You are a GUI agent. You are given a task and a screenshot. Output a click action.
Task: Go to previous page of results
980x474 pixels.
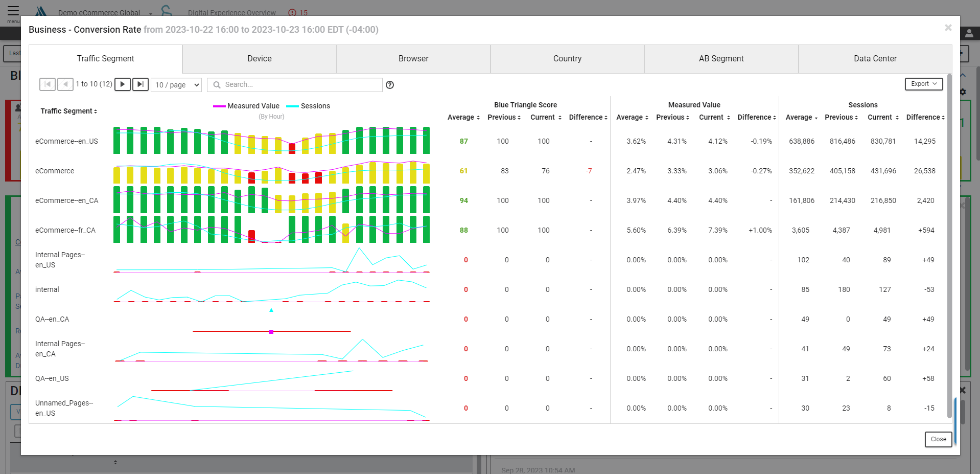click(x=65, y=84)
